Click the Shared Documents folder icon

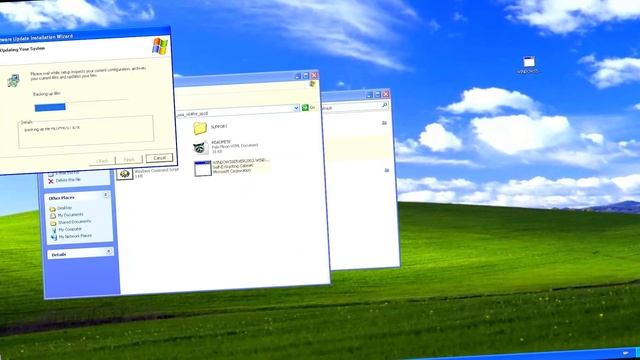coord(53,223)
